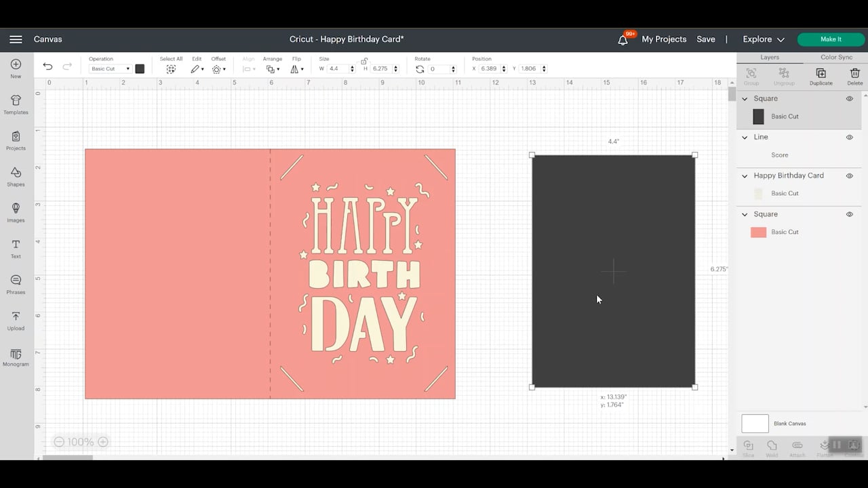
Task: Click the Save button
Action: (x=706, y=39)
